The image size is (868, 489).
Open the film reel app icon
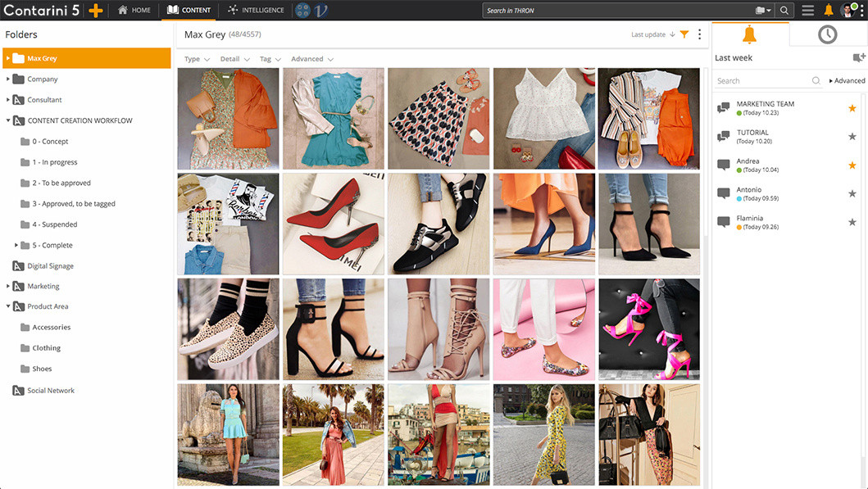(302, 10)
